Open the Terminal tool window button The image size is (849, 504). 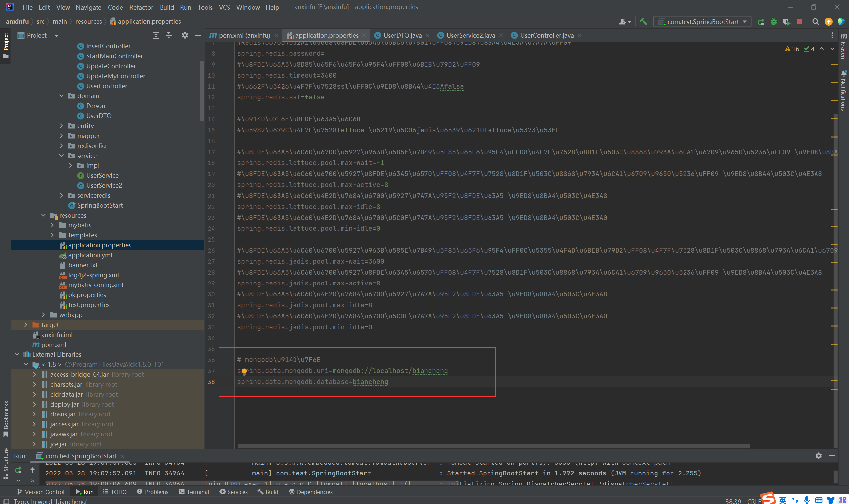(194, 492)
